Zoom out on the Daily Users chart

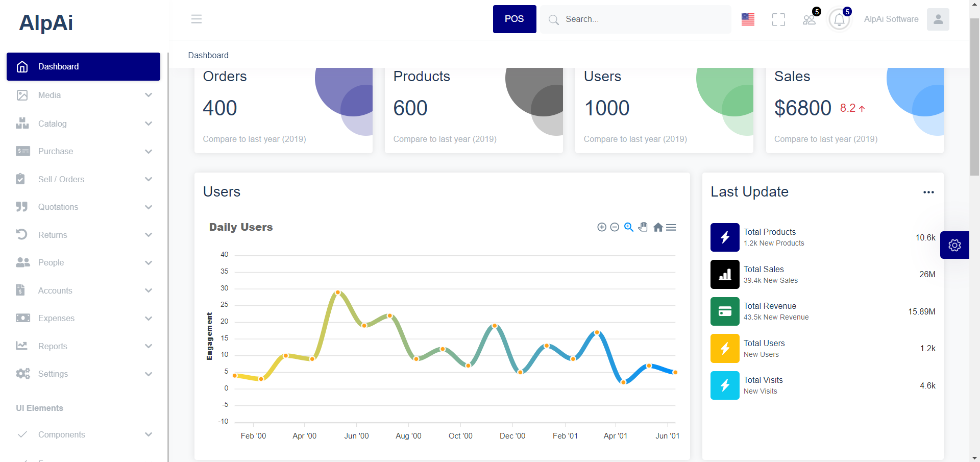615,227
